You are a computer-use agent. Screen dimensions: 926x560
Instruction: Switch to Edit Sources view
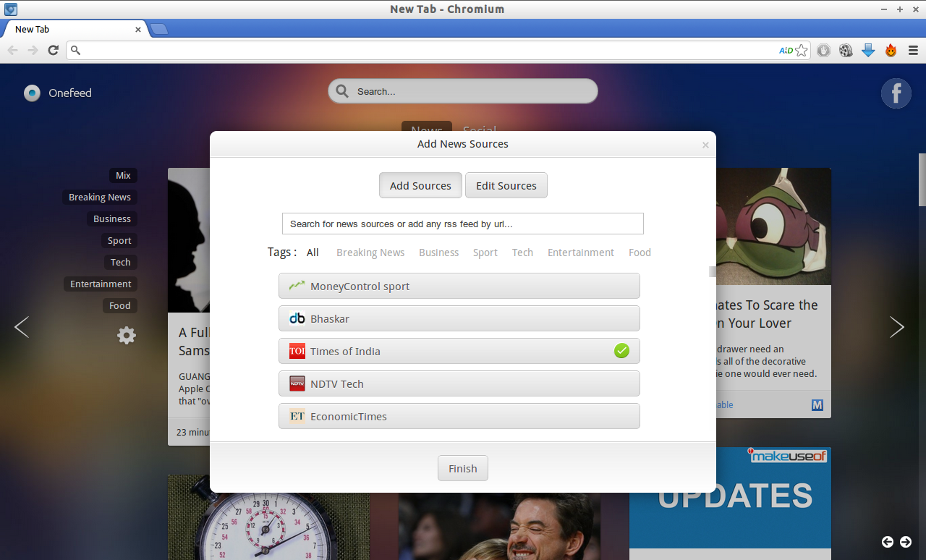(x=506, y=185)
